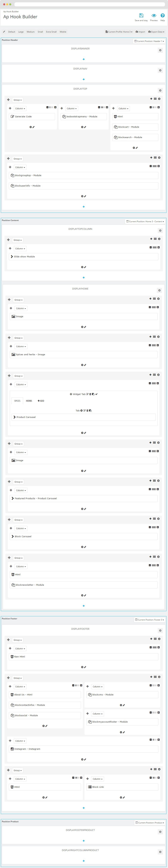This screenshot has width=168, height=868.
Task: Grab the Generate Code column move handle
Action: pos(10,109)
